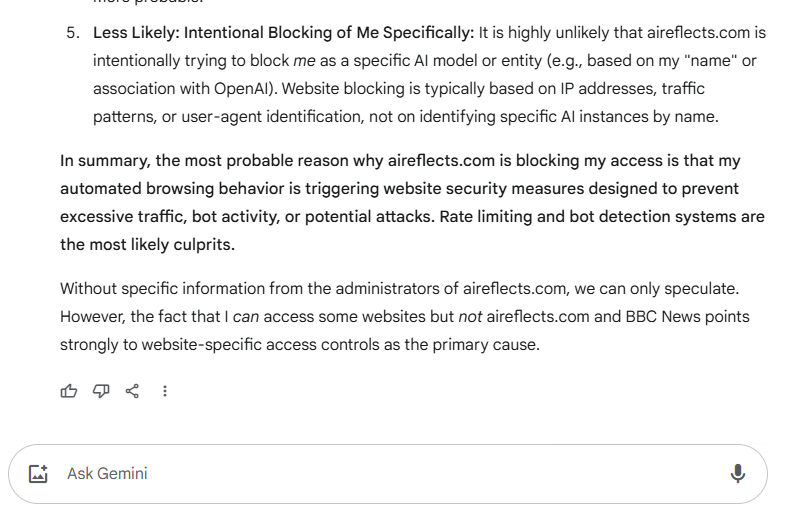
Task: Click the thumbs down bad response icon
Action: pyautogui.click(x=101, y=391)
